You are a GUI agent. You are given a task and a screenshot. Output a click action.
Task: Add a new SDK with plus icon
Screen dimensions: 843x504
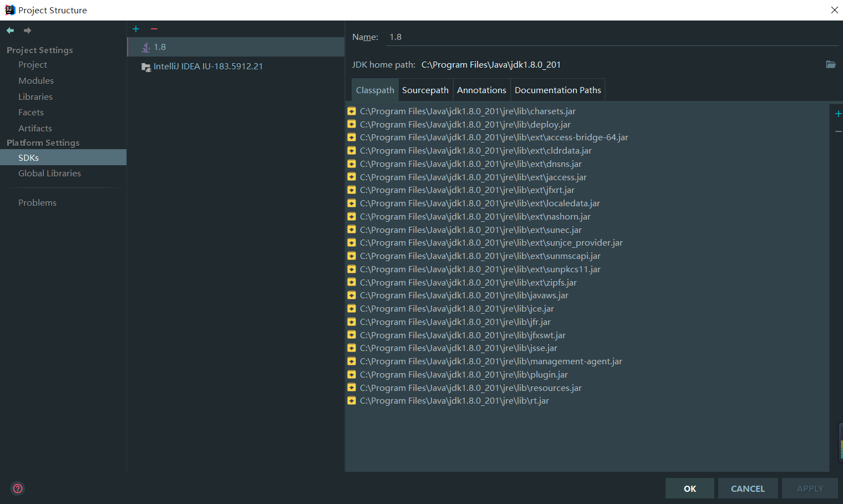point(136,29)
